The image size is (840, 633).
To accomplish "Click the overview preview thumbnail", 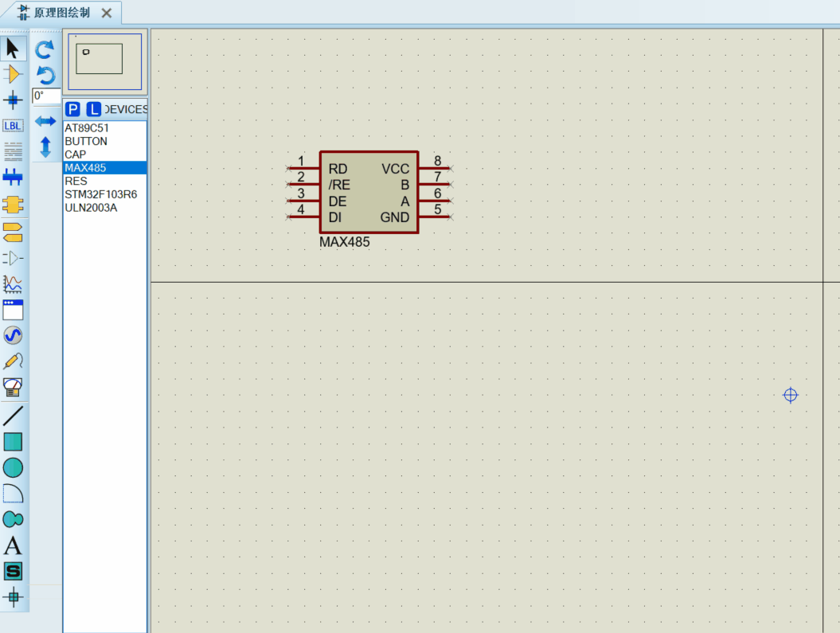I will (104, 61).
